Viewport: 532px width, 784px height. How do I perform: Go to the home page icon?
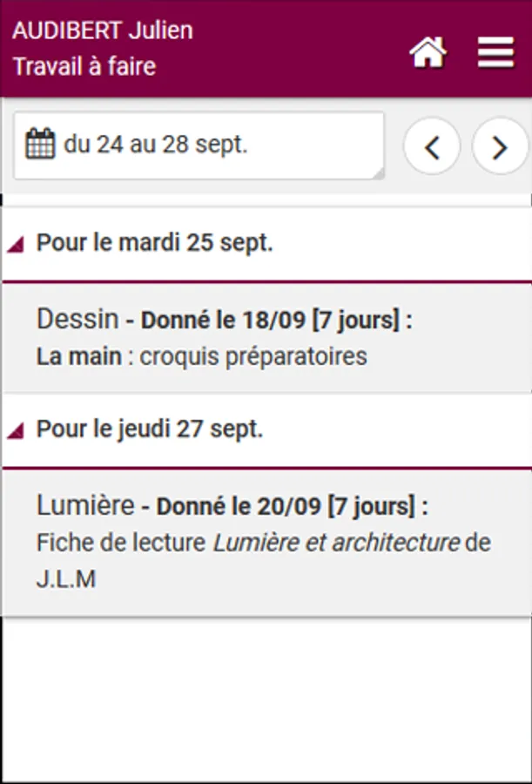[x=428, y=53]
